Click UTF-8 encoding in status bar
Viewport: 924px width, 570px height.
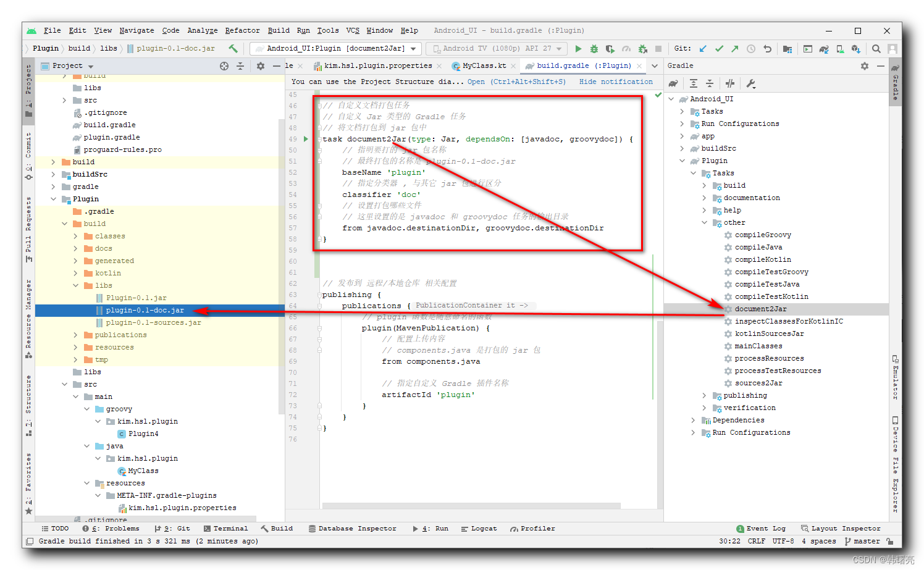783,541
